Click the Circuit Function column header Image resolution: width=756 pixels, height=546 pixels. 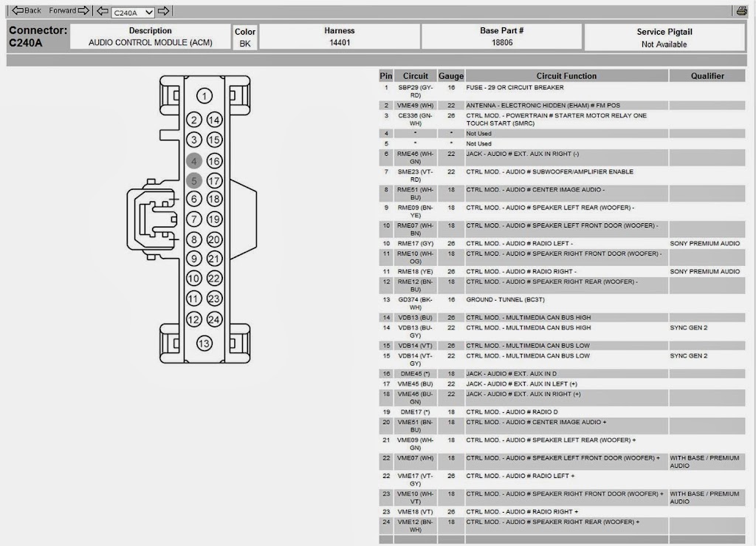click(x=566, y=75)
